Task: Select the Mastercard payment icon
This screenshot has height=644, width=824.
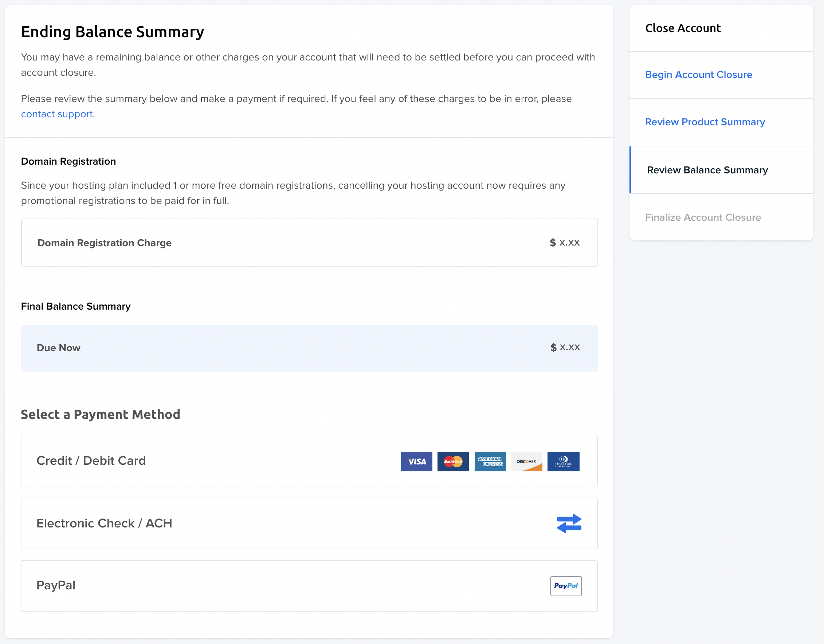Action: tap(453, 462)
